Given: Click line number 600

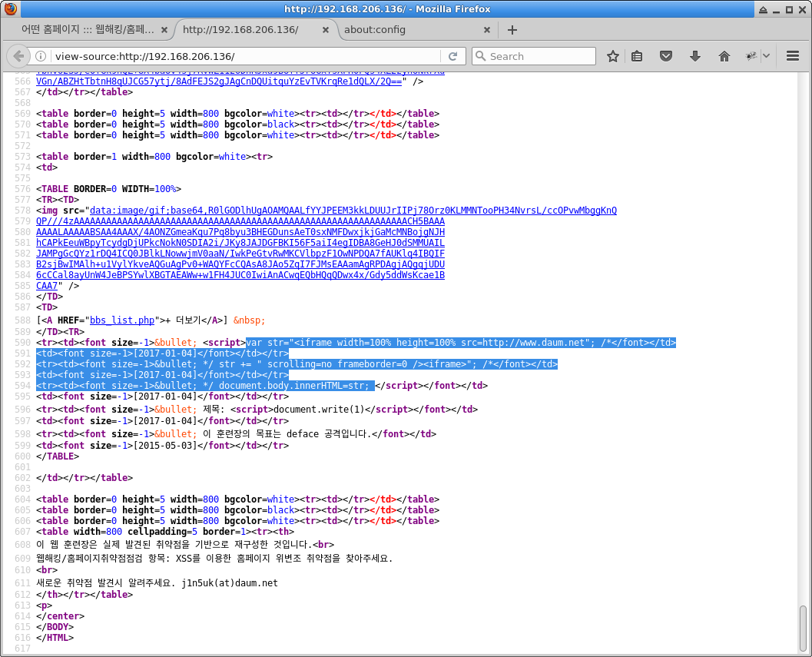Looking at the screenshot, I should [x=22, y=456].
